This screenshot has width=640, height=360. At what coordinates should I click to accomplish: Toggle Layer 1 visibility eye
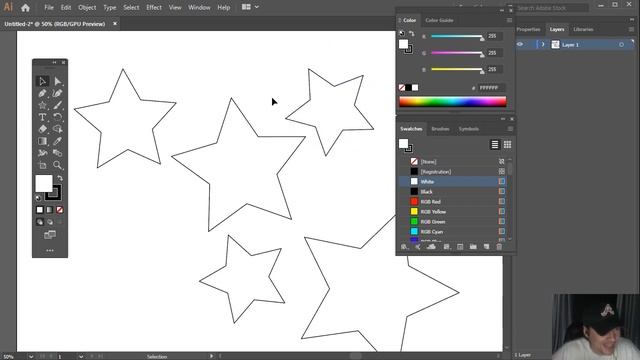520,44
